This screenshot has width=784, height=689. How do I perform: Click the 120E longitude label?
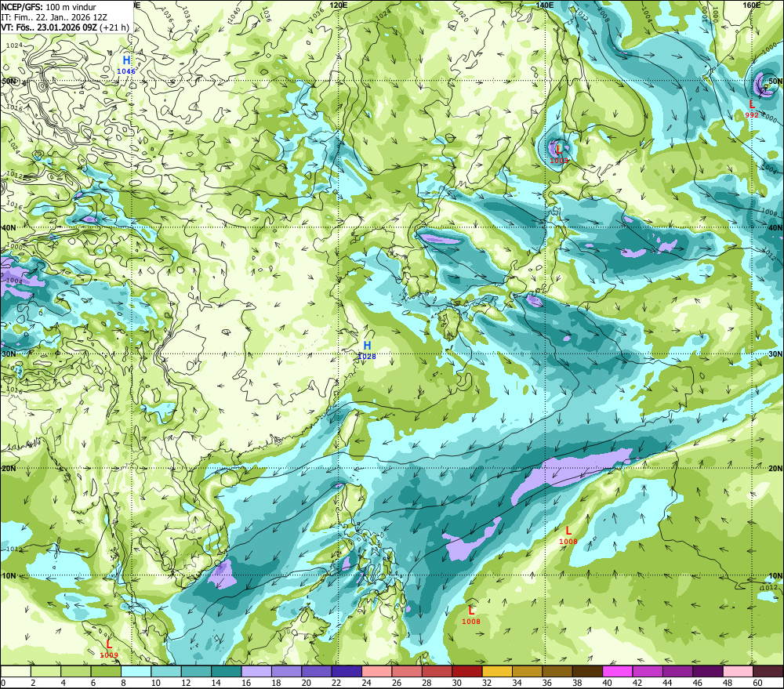[x=339, y=5]
